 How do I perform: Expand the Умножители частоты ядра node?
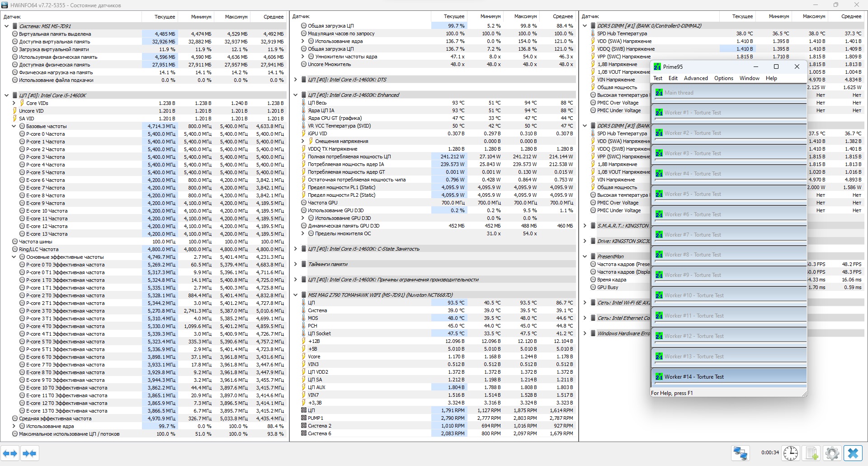(x=303, y=57)
